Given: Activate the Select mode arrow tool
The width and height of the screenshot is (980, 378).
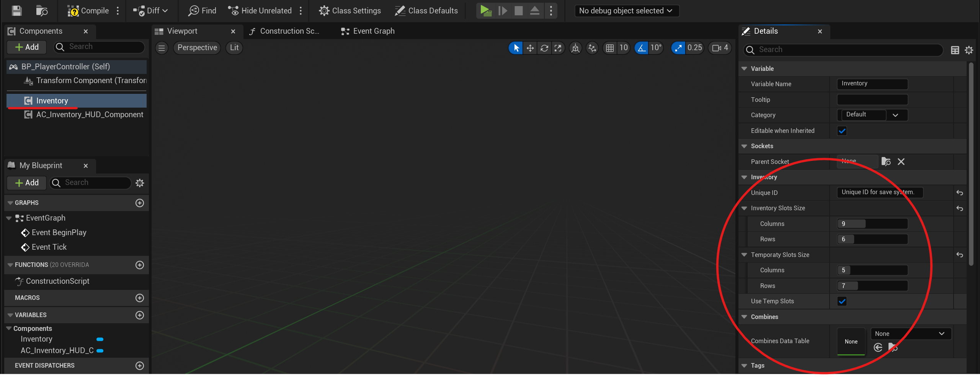Looking at the screenshot, I should pyautogui.click(x=516, y=48).
